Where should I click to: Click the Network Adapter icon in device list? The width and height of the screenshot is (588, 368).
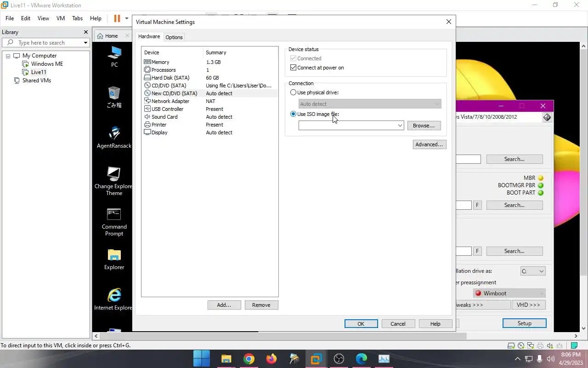click(147, 101)
